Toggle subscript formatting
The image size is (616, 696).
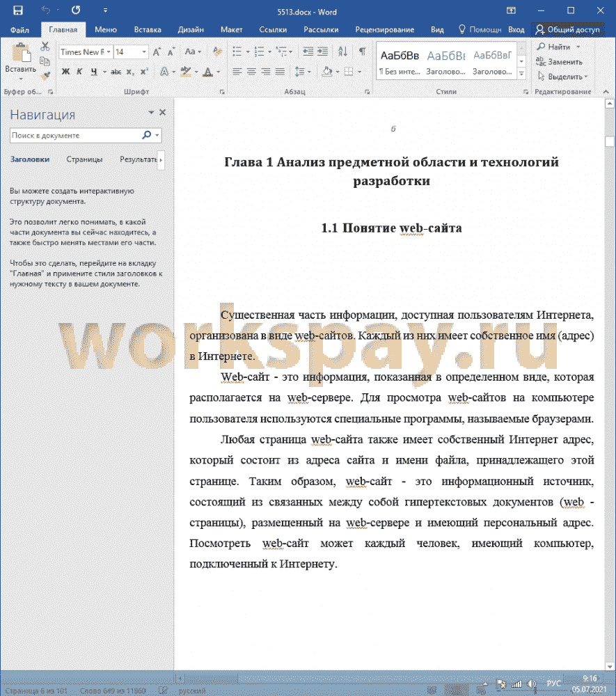click(x=130, y=72)
